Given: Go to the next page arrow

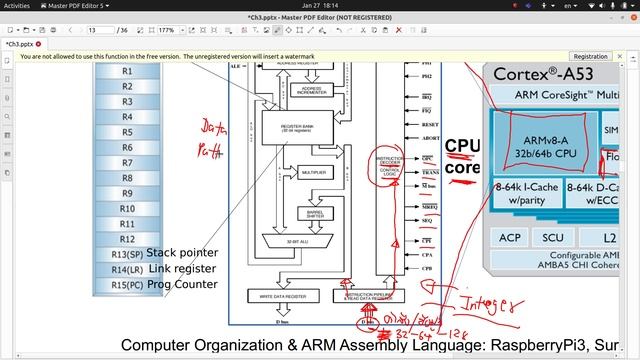Looking at the screenshot, I should (81, 30).
